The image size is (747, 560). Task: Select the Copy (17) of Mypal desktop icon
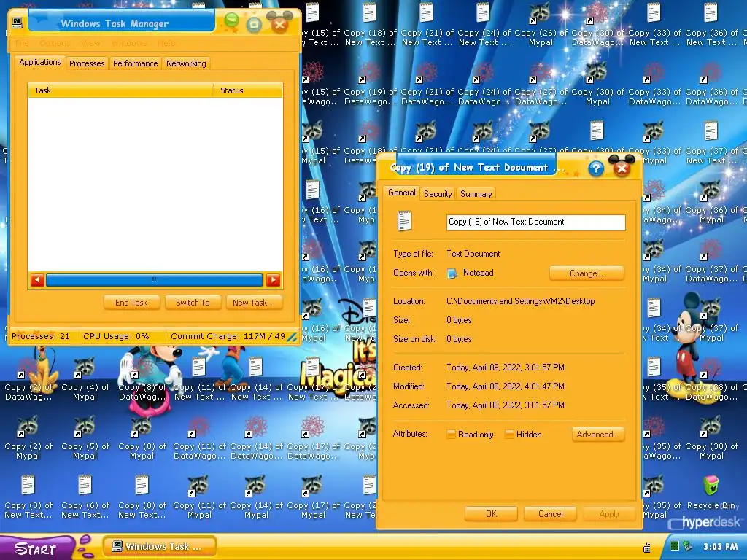click(312, 486)
